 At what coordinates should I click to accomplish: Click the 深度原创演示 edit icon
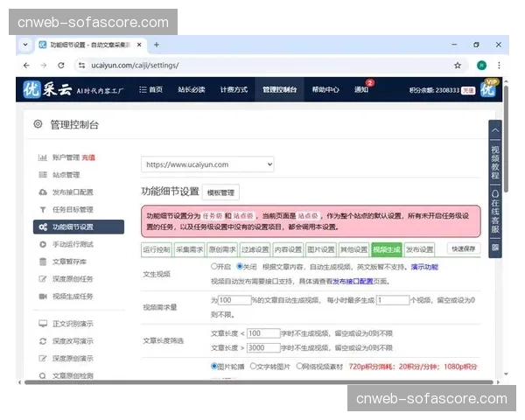tap(43, 359)
